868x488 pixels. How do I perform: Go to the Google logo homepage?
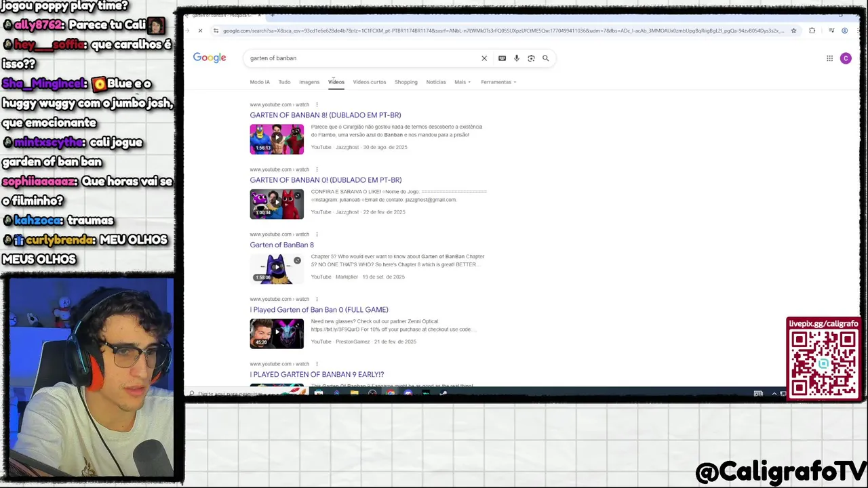tap(210, 58)
